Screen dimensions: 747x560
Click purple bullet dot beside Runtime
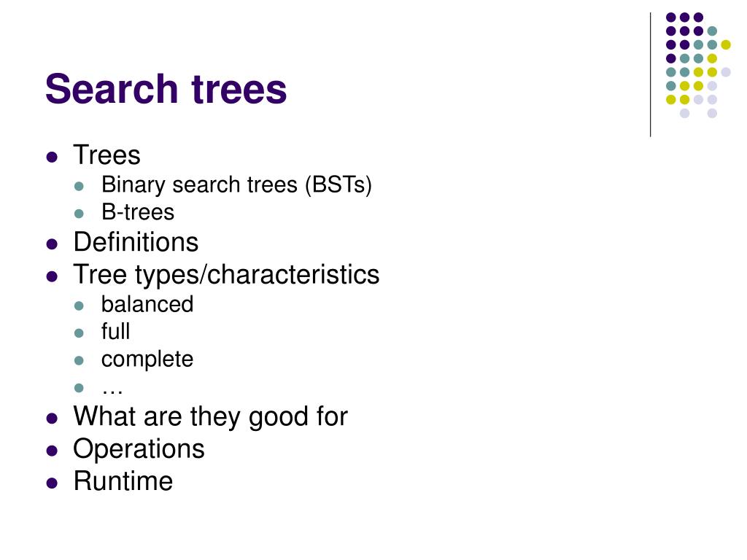point(52,483)
